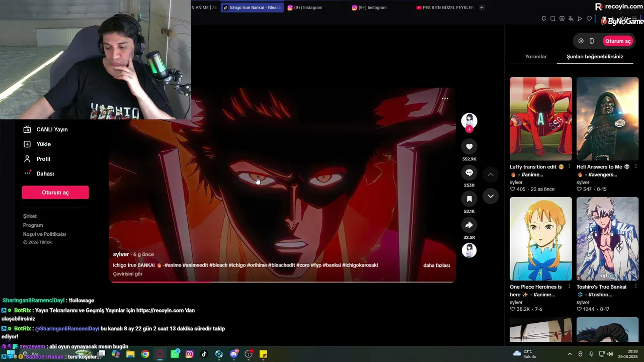Open sylver's profile from video caption
The height and width of the screenshot is (362, 644).
[x=121, y=254]
